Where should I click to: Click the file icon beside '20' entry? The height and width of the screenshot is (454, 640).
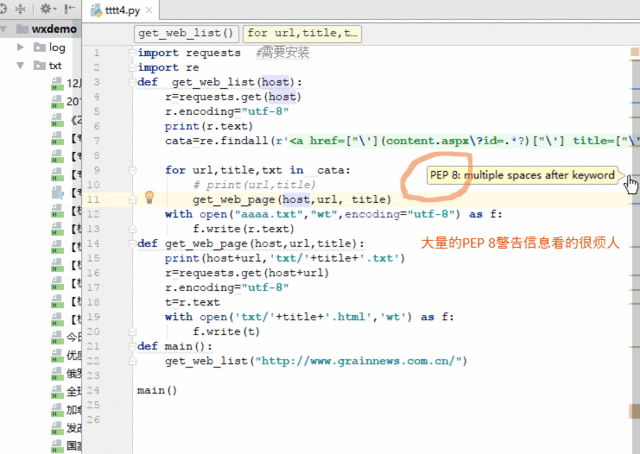(57, 101)
